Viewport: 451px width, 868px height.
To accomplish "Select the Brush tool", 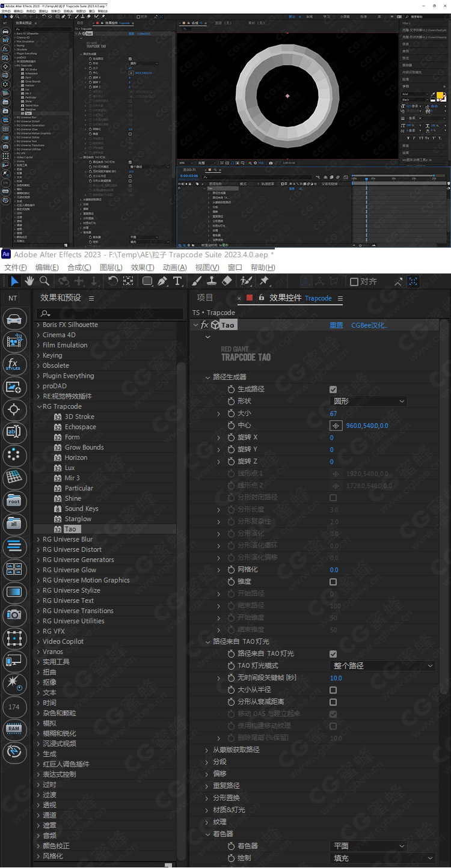I will click(x=197, y=281).
